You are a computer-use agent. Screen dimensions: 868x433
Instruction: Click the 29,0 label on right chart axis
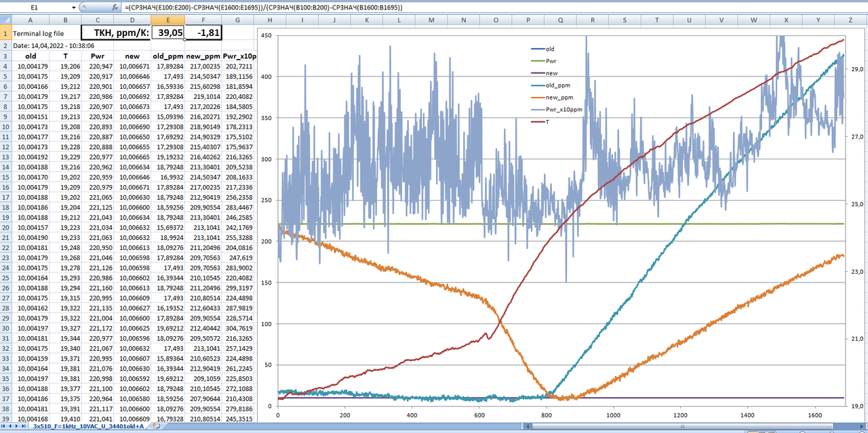click(x=856, y=69)
